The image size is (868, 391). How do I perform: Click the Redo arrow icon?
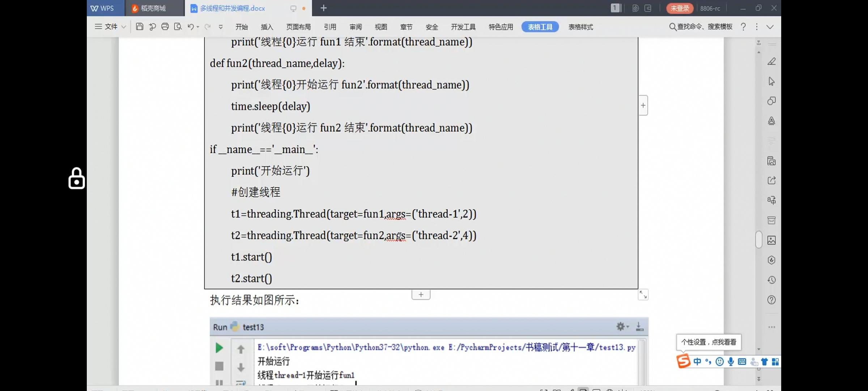point(208,26)
